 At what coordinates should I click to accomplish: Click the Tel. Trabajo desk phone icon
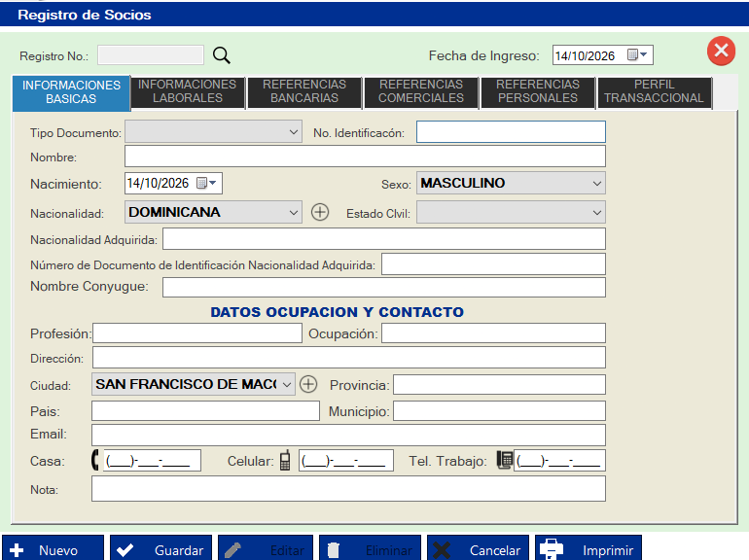(504, 460)
